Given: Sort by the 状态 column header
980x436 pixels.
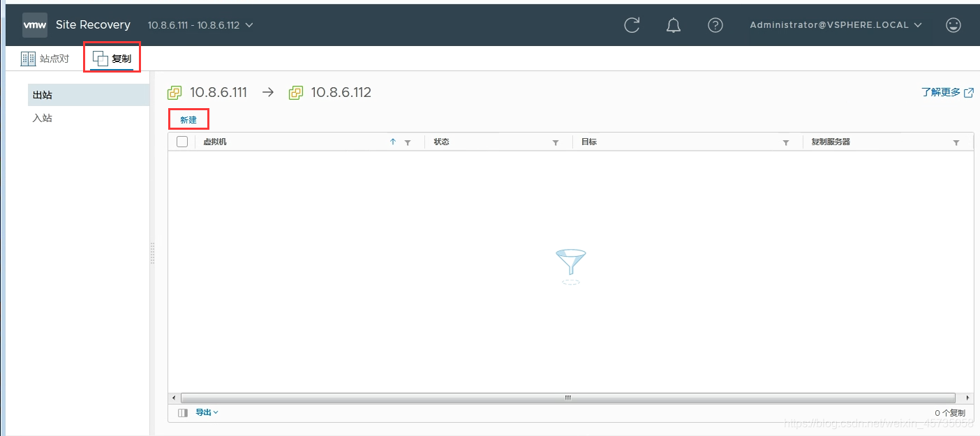Looking at the screenshot, I should [x=441, y=142].
